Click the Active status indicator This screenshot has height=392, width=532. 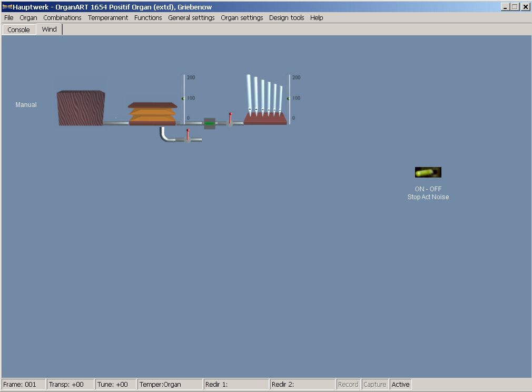[x=400, y=385]
